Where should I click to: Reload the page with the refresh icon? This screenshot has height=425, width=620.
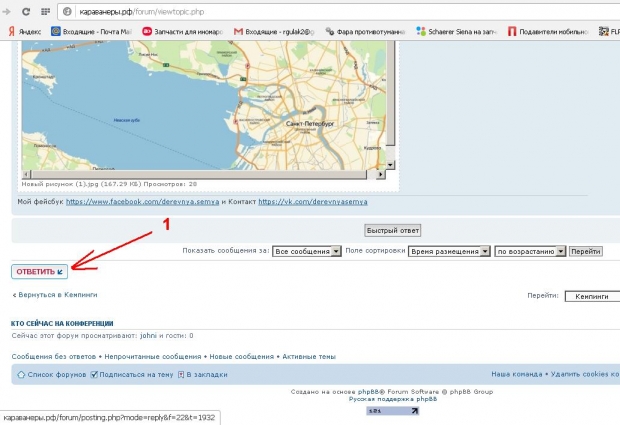point(25,11)
